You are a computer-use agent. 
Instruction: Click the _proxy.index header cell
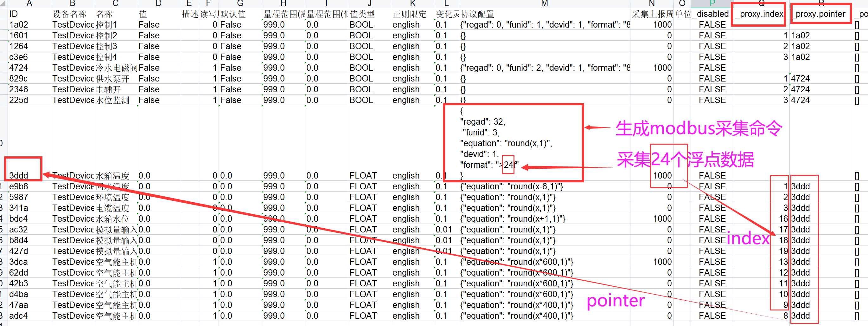pyautogui.click(x=759, y=14)
